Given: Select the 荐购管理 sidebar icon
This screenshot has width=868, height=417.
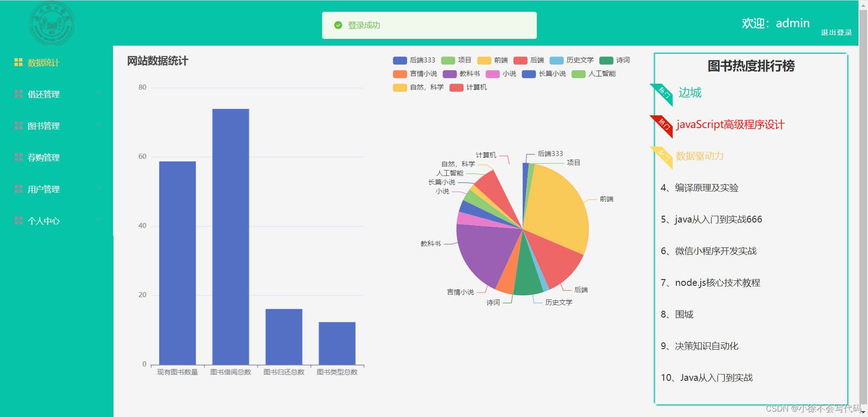Looking at the screenshot, I should 19,157.
